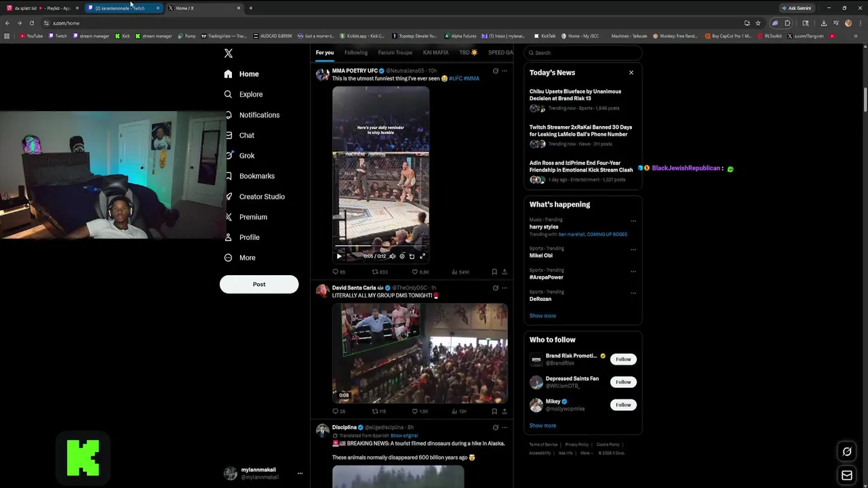Screen dimensions: 868x488
Task: Open Home from the left sidebar
Action: (x=241, y=74)
